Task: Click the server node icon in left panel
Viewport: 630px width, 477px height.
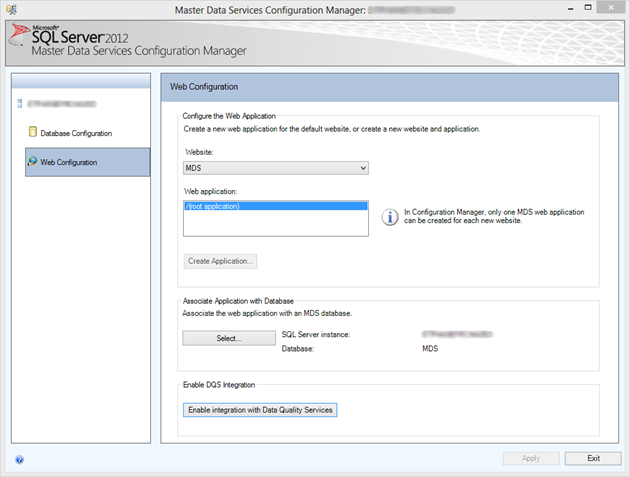Action: 19,104
